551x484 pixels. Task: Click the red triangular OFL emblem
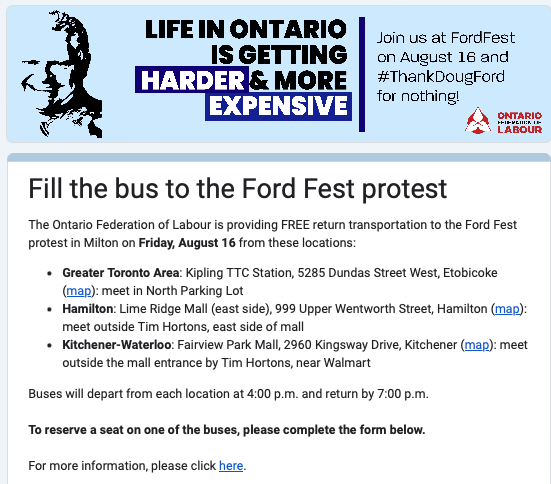tap(478, 121)
